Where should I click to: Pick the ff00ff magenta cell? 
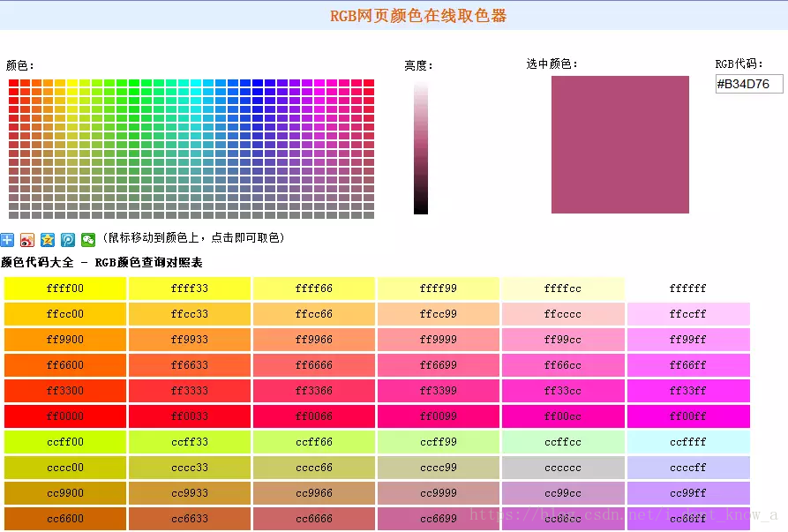pos(688,416)
